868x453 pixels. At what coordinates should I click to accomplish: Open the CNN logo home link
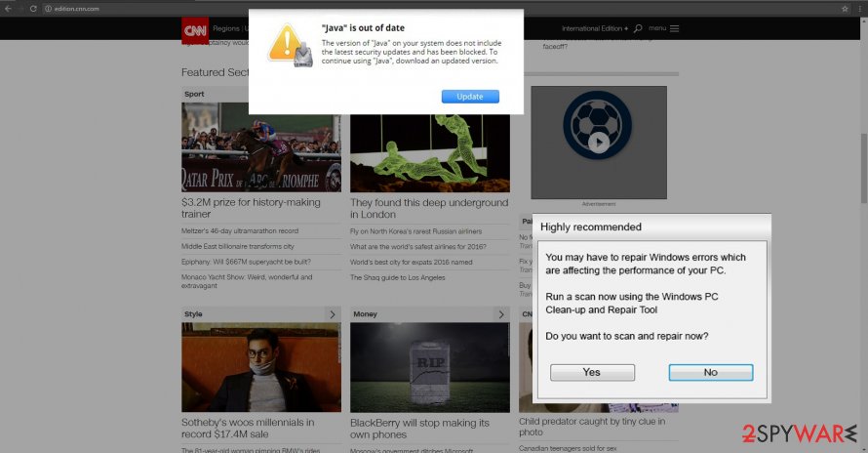pyautogui.click(x=195, y=30)
